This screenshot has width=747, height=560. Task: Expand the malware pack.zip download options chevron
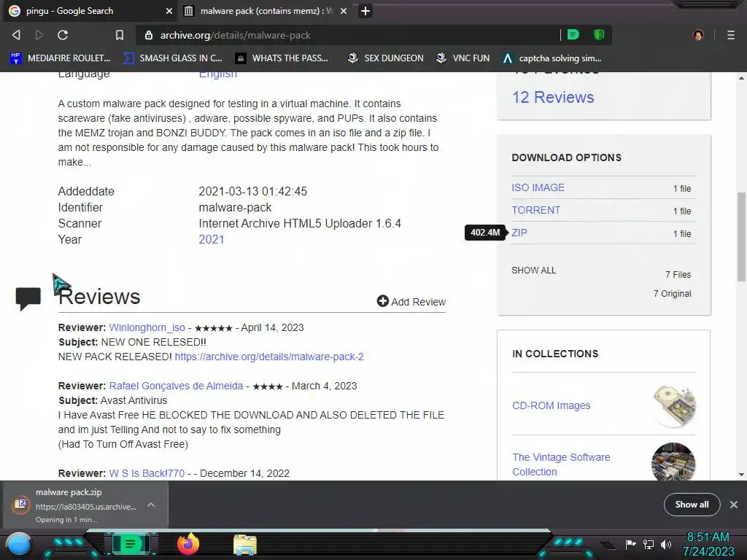pyautogui.click(x=151, y=505)
